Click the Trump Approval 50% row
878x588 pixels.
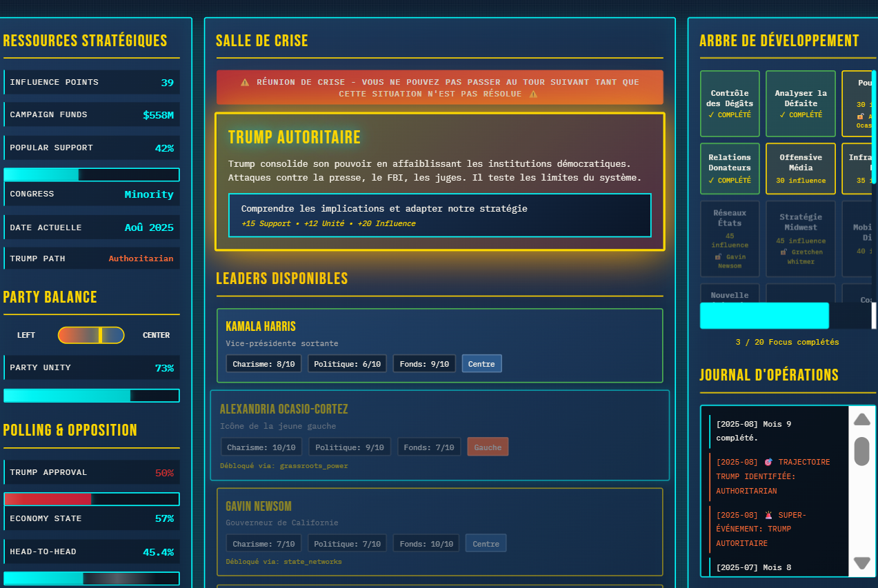tap(92, 472)
